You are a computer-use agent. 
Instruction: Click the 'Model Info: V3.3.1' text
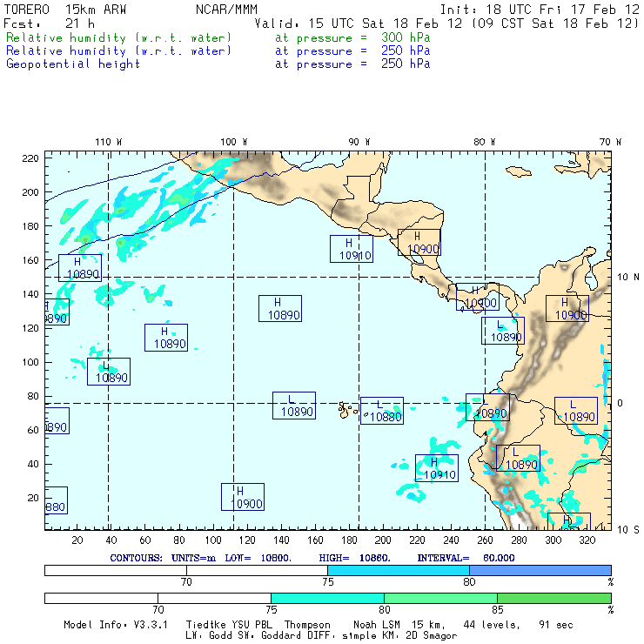tap(116, 625)
